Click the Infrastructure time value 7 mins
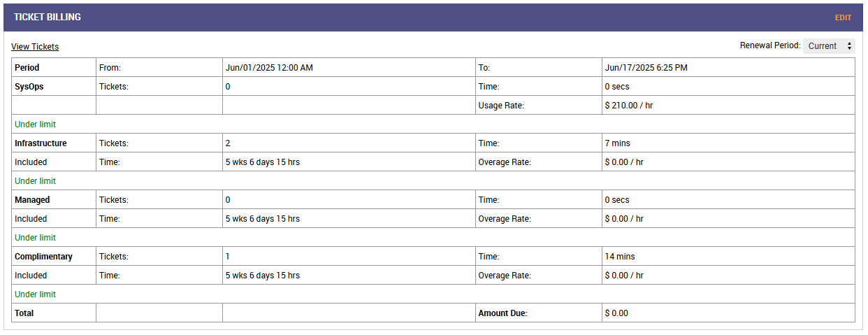The height and width of the screenshot is (335, 868). (617, 143)
